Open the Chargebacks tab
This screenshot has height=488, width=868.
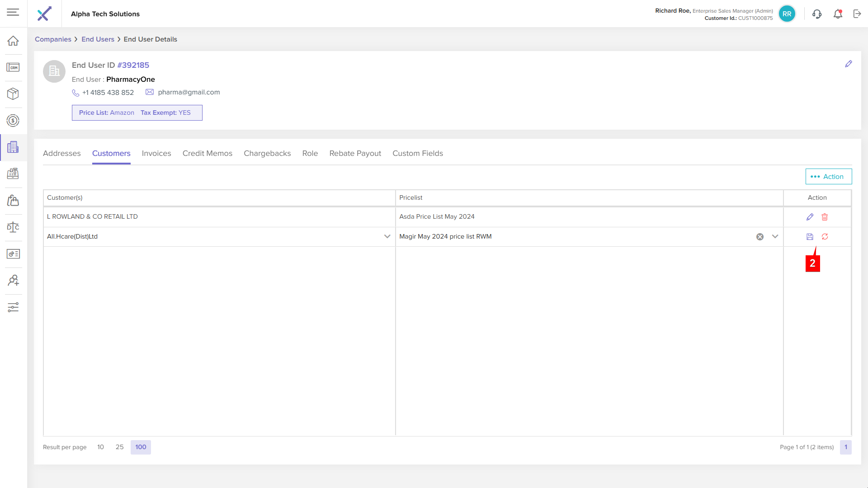267,154
